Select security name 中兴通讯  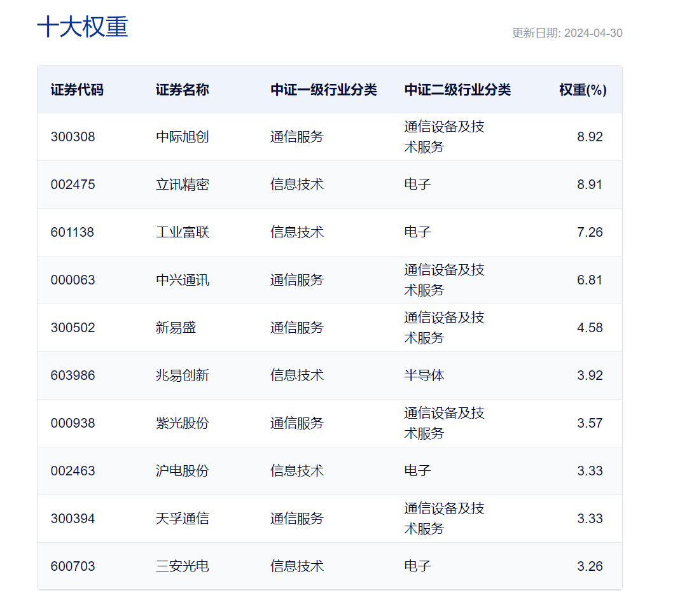coord(183,280)
